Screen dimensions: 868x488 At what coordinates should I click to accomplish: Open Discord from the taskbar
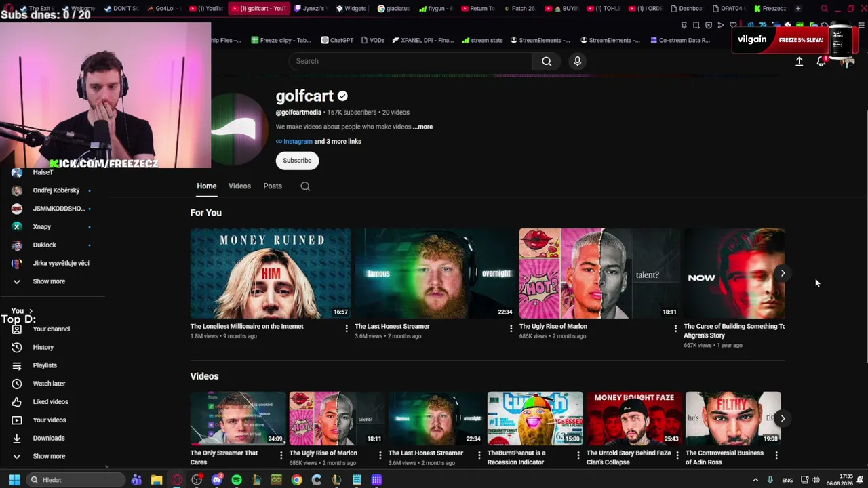217,480
